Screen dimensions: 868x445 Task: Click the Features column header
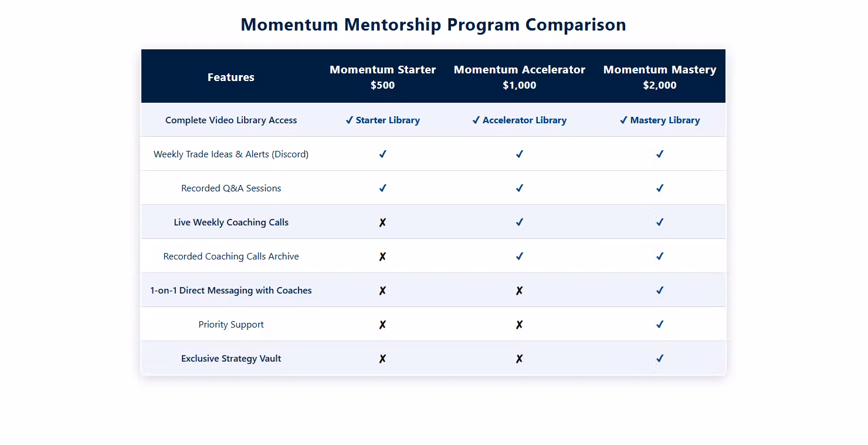click(231, 77)
